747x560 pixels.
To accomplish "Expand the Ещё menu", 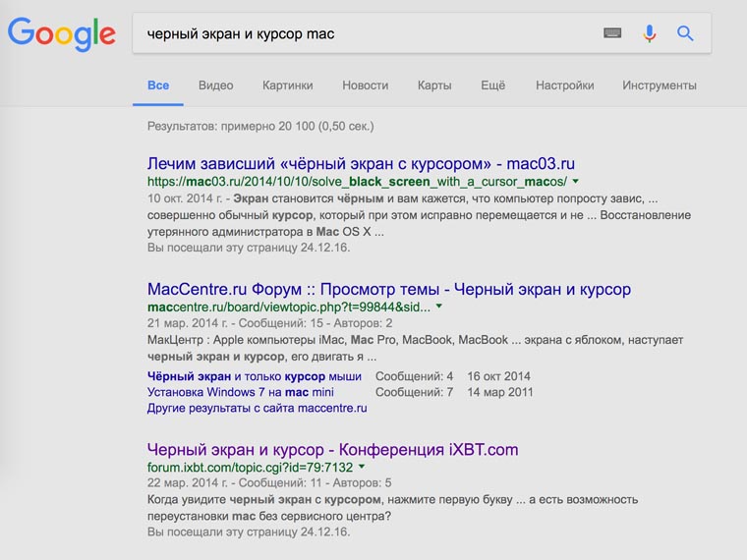I will [x=492, y=85].
